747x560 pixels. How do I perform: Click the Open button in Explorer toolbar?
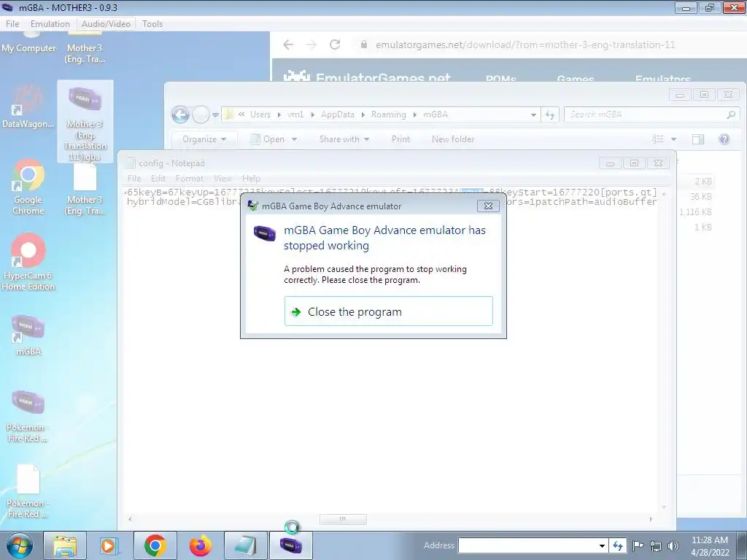pos(268,139)
